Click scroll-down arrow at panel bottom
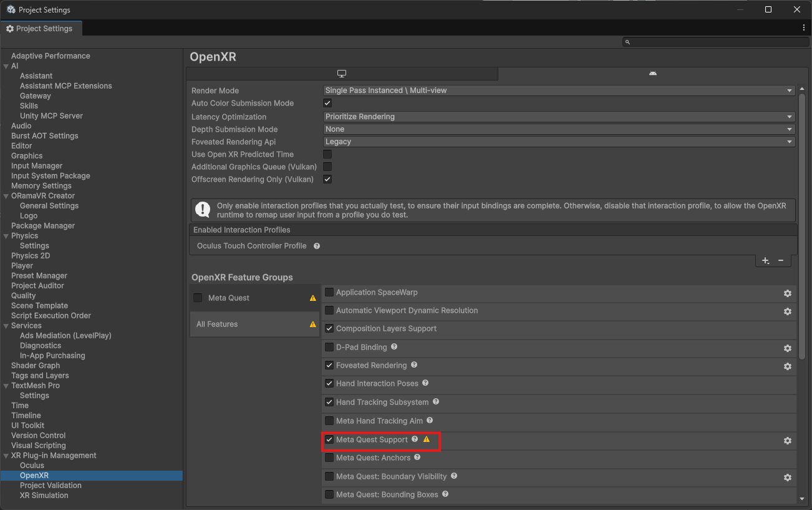The height and width of the screenshot is (510, 812). pos(802,499)
